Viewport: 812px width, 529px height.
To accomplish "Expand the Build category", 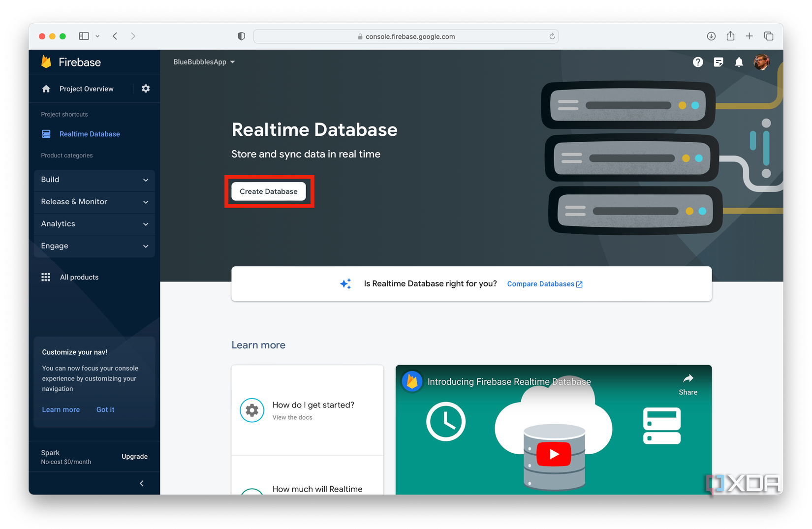I will click(x=94, y=180).
